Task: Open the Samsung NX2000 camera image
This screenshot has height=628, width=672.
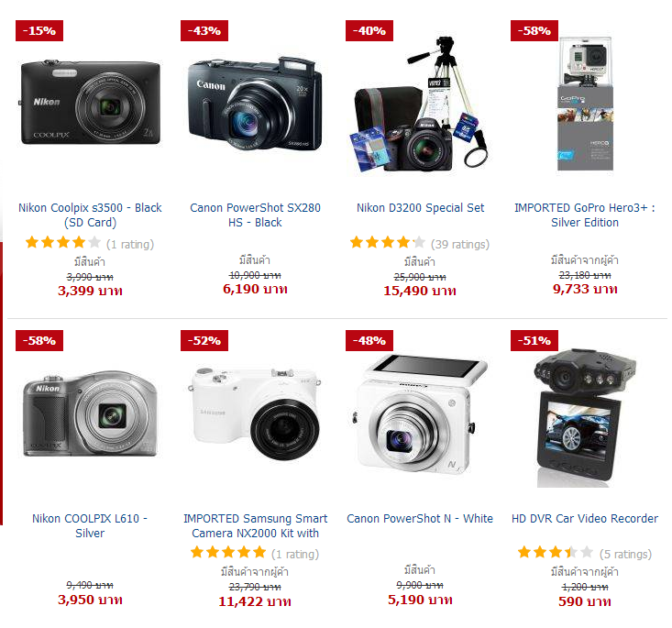Action: (x=255, y=413)
